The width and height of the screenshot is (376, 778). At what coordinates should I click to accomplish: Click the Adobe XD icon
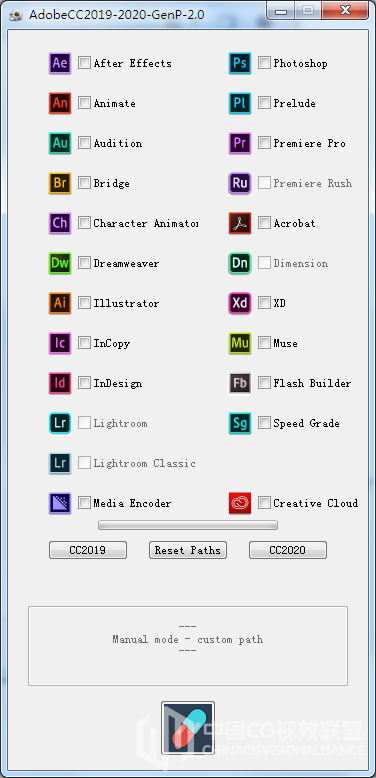point(240,303)
